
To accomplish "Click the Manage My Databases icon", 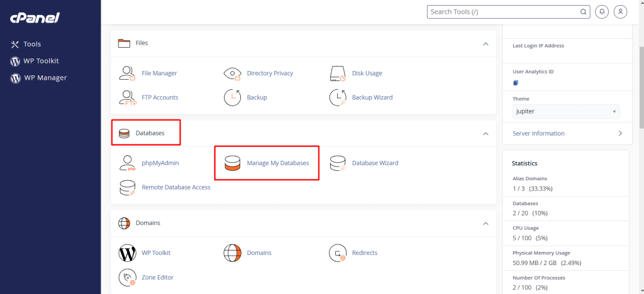I will 232,163.
